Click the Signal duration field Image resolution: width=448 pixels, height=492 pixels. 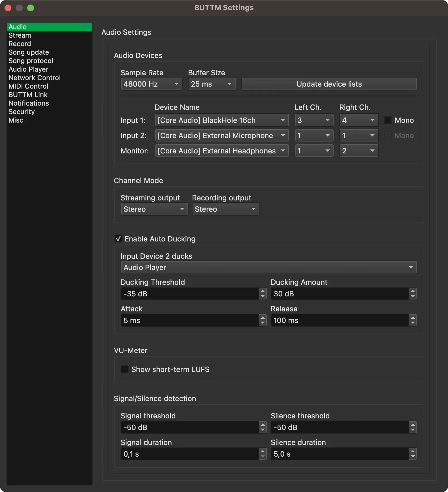point(190,454)
